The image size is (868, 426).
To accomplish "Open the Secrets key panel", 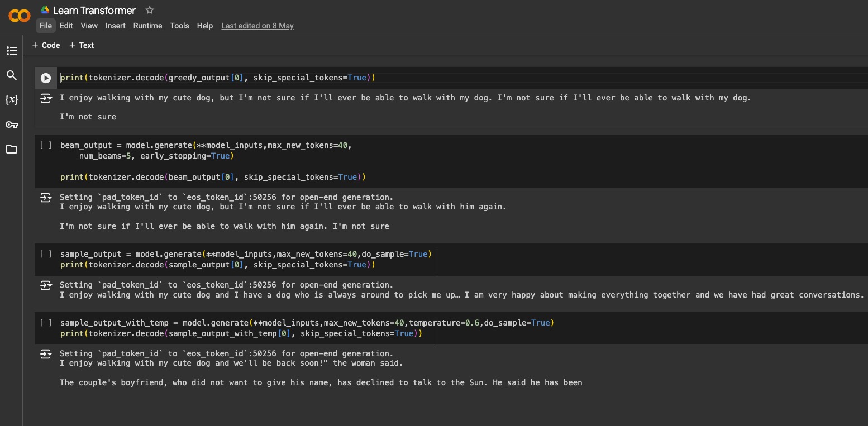I will [12, 125].
